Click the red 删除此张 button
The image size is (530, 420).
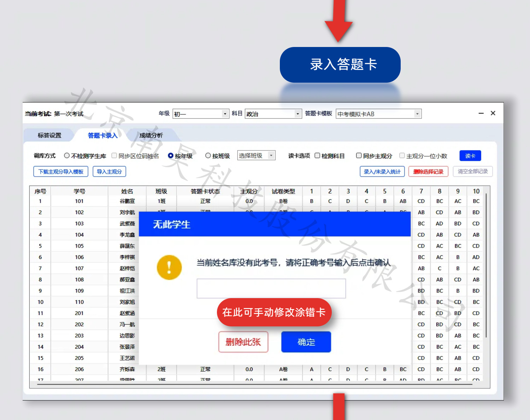point(243,342)
